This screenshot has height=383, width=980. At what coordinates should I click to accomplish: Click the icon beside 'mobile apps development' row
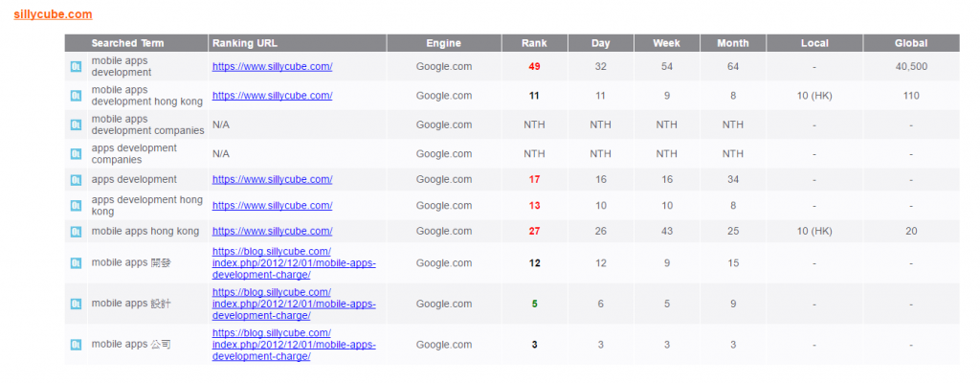76,66
